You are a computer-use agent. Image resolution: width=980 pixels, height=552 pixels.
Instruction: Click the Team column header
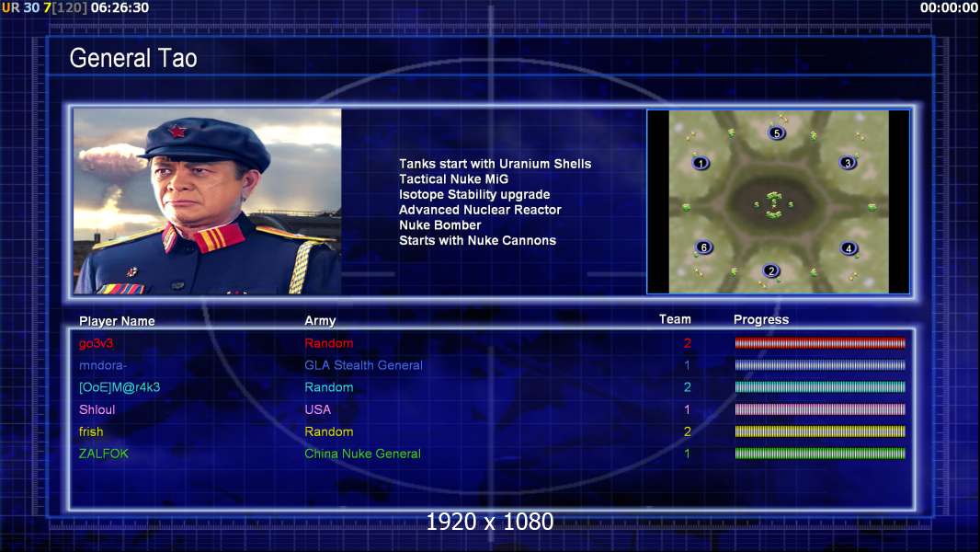click(675, 319)
